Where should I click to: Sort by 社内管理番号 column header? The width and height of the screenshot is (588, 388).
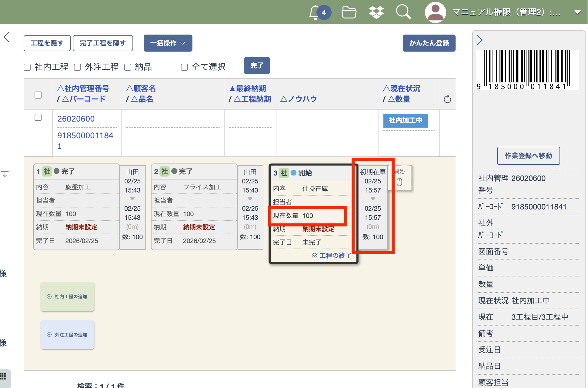pos(83,89)
